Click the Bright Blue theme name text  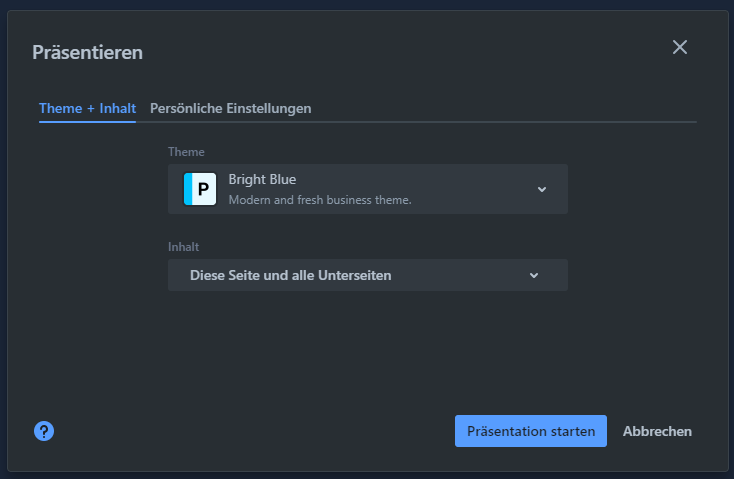(262, 180)
